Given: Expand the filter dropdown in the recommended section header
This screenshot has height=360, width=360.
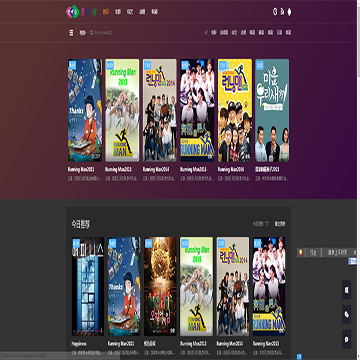Looking at the screenshot, I should [260, 224].
